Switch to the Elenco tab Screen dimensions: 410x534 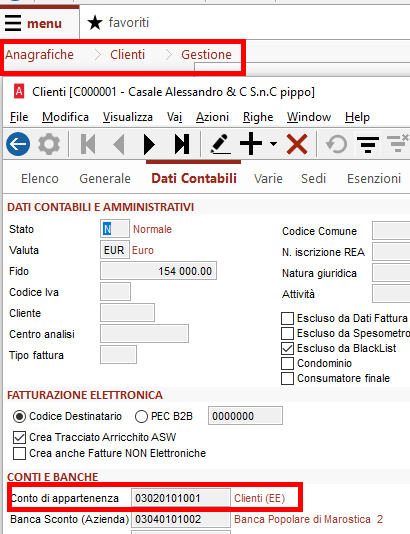(x=40, y=178)
